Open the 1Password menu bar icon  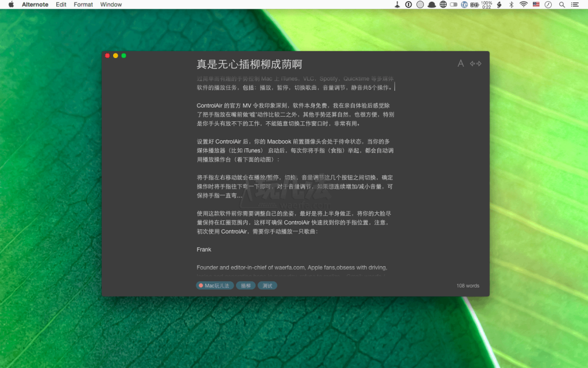click(408, 5)
